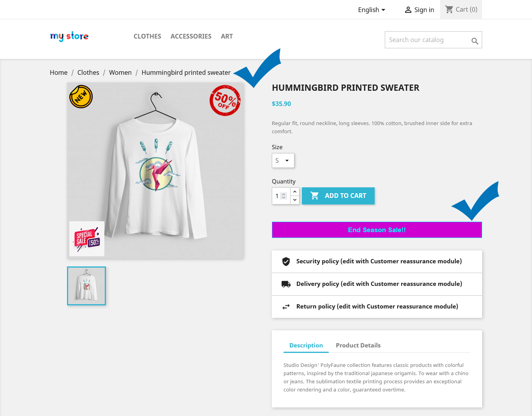Click the security policy shield icon
This screenshot has height=416, width=532.
click(286, 261)
